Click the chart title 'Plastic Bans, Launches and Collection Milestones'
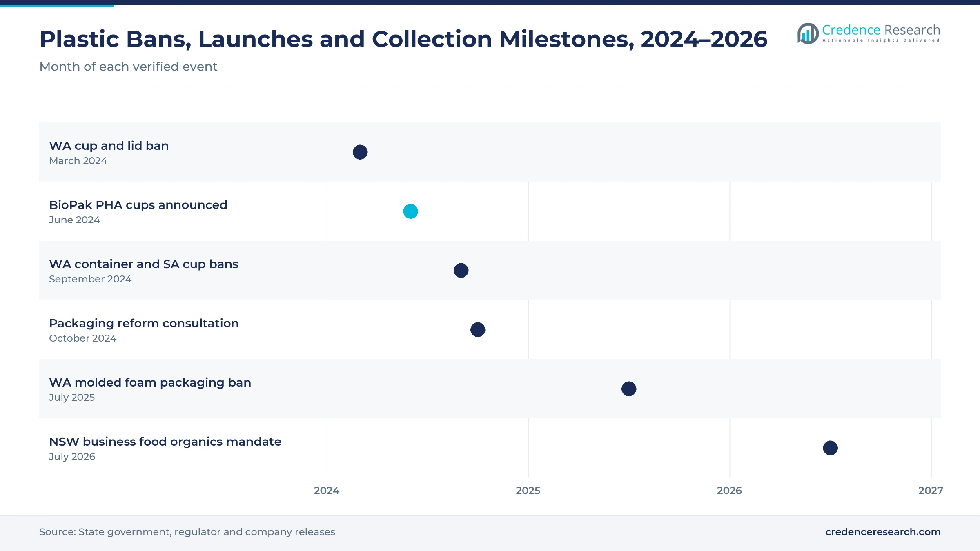The image size is (980, 551). (403, 39)
